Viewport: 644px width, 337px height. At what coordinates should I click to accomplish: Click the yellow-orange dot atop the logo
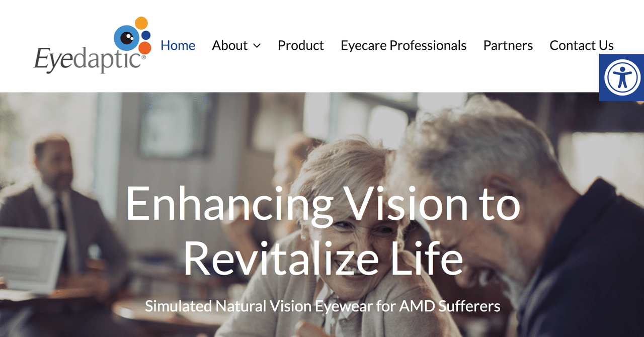(x=141, y=23)
